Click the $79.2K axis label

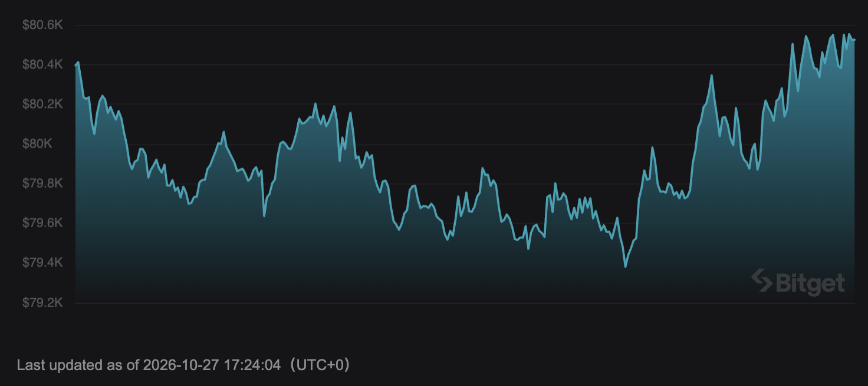click(x=42, y=303)
